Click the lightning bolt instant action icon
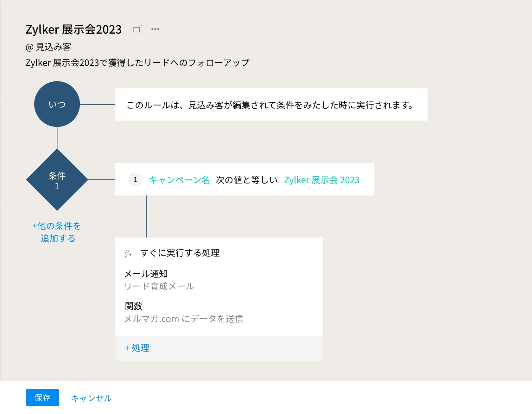Image resolution: width=532 pixels, height=414 pixels. pyautogui.click(x=128, y=254)
